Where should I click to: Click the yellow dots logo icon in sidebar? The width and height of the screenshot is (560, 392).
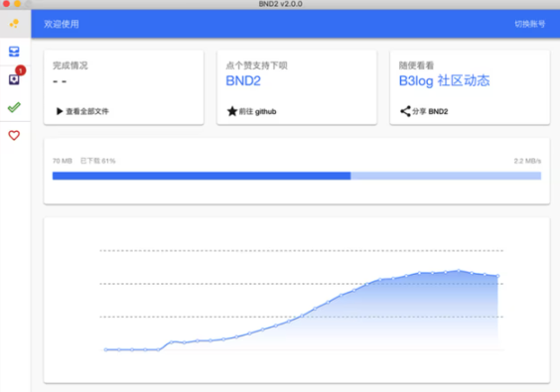(14, 24)
